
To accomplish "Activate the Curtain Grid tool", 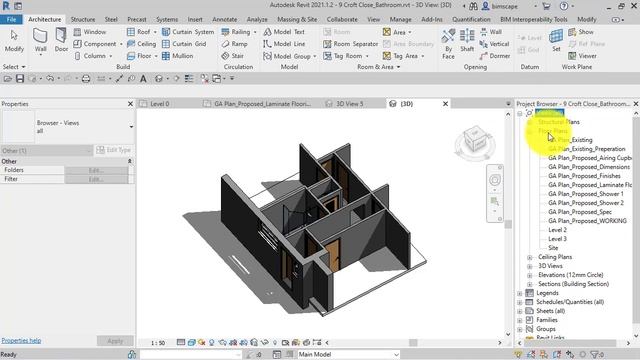I will [184, 44].
